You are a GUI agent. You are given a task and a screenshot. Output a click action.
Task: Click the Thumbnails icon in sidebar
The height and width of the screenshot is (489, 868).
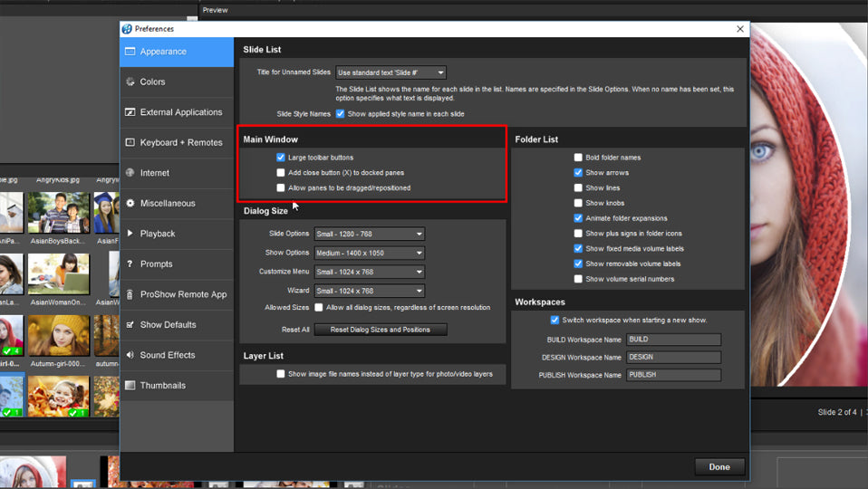tap(130, 386)
